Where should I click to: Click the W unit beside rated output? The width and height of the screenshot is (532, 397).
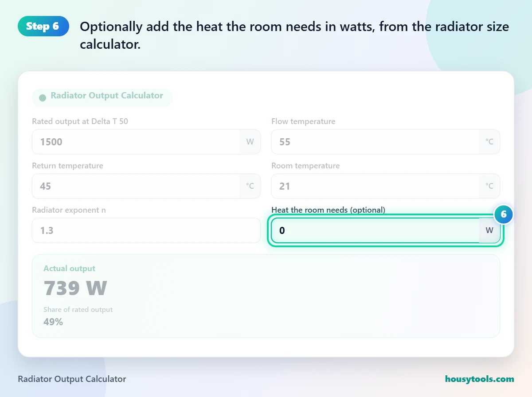click(x=250, y=142)
